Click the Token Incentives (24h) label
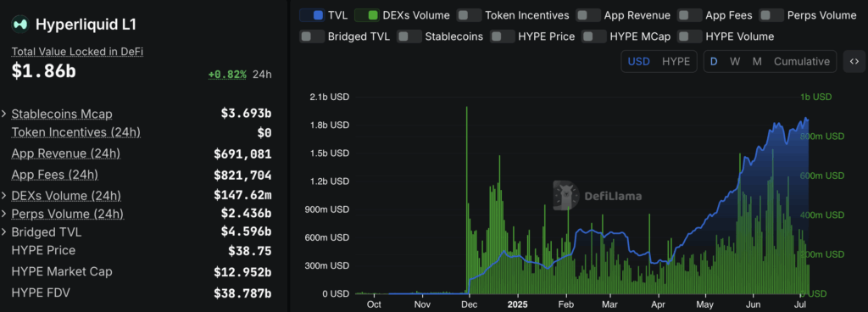This screenshot has height=312, width=868. click(x=75, y=132)
